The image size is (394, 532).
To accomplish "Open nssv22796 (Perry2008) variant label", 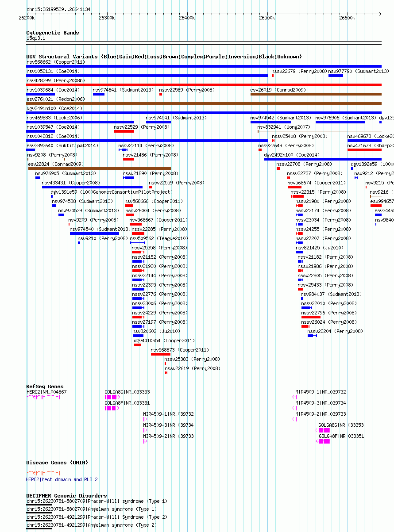I will pyautogui.click(x=329, y=313).
